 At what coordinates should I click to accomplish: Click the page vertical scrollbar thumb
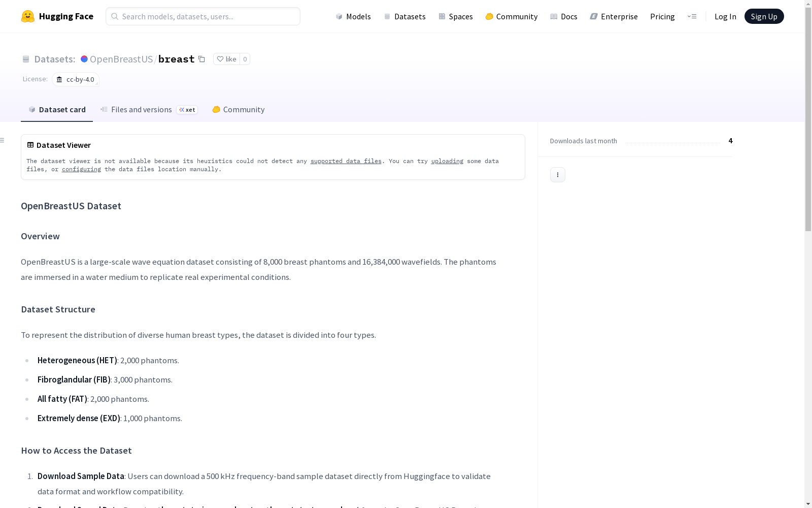coord(808,119)
